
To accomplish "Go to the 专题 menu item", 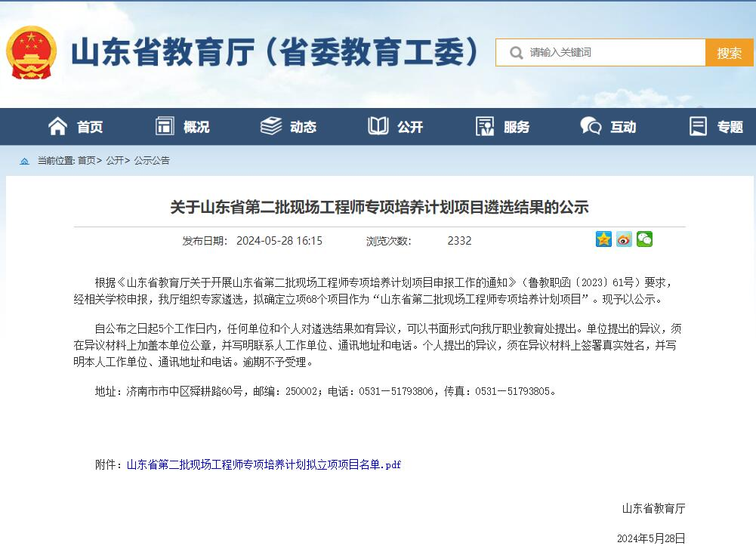I will pyautogui.click(x=730, y=127).
